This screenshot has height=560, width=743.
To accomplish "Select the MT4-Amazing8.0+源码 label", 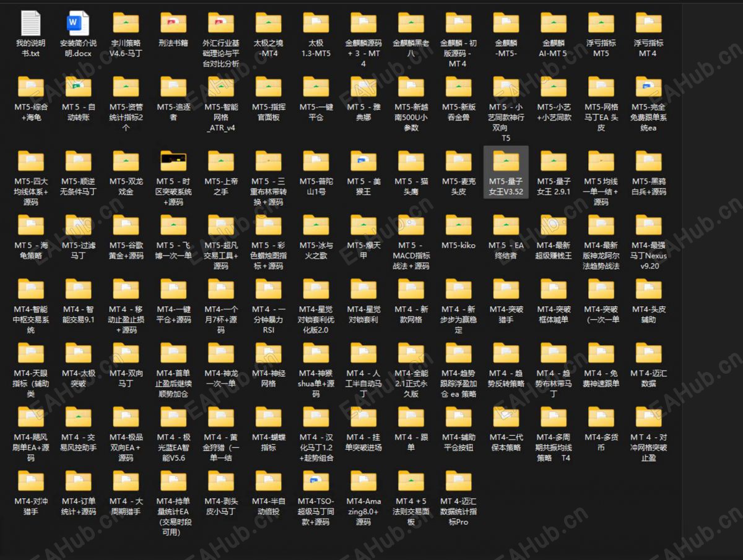I will [363, 511].
